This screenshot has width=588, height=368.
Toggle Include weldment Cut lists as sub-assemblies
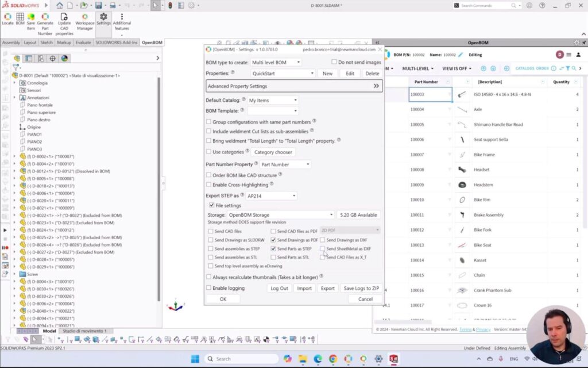coord(208,131)
